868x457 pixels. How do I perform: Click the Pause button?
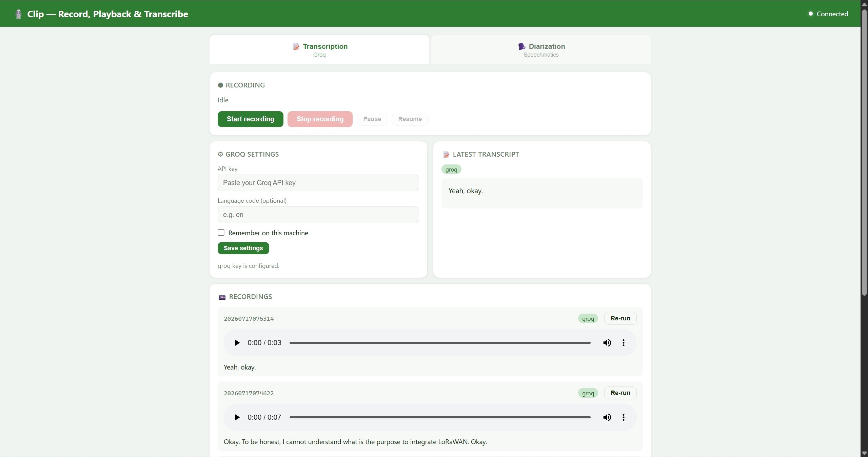372,119
